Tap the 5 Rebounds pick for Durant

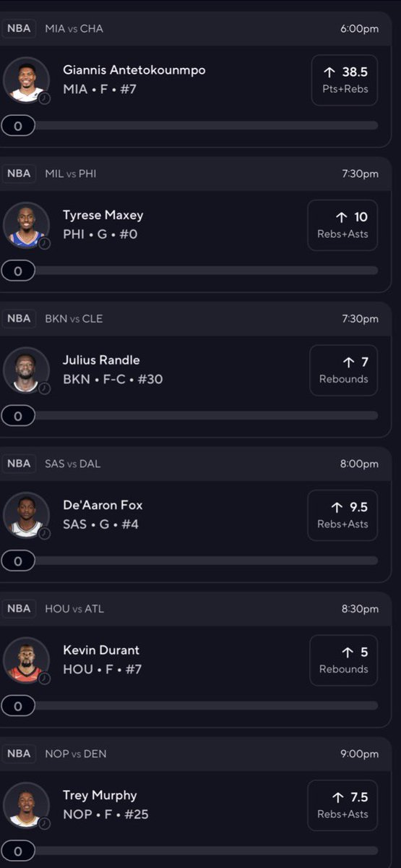click(343, 660)
